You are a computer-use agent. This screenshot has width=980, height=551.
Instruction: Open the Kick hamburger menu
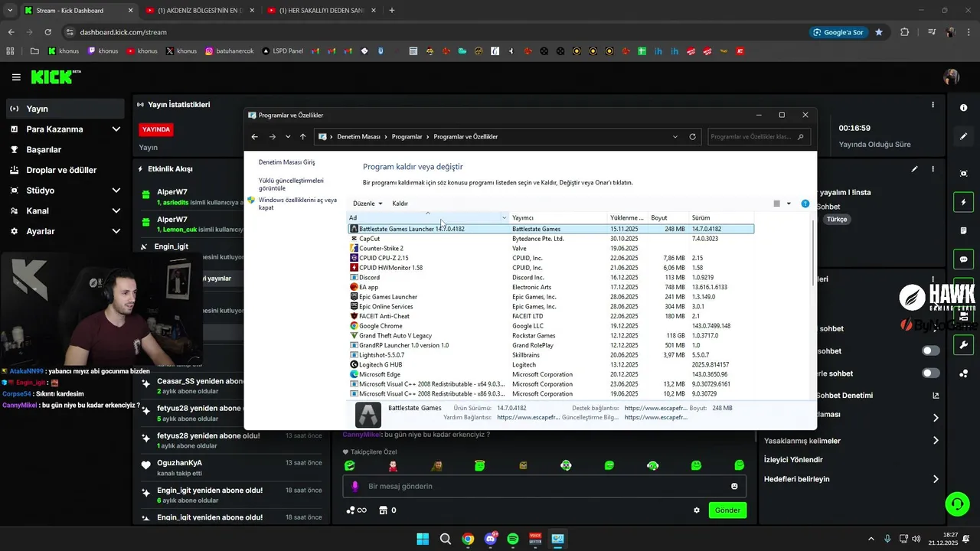coord(16,77)
